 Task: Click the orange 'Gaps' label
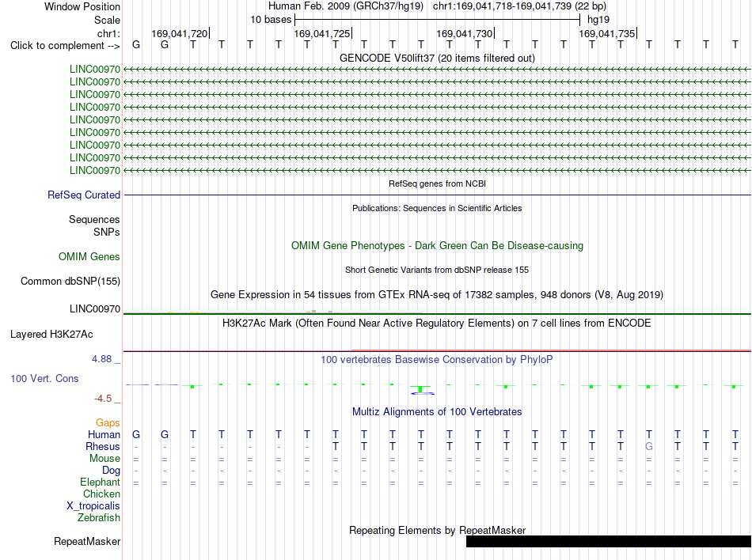point(108,422)
